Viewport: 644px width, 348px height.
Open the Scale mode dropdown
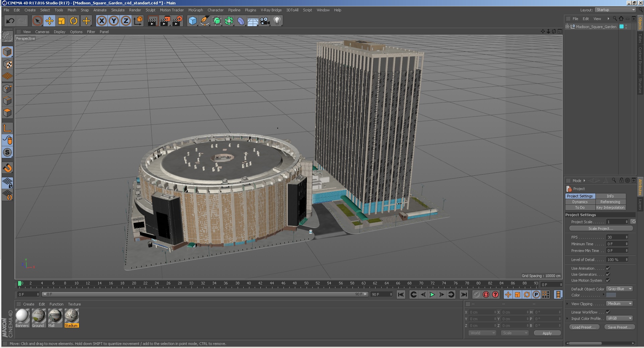click(x=514, y=333)
